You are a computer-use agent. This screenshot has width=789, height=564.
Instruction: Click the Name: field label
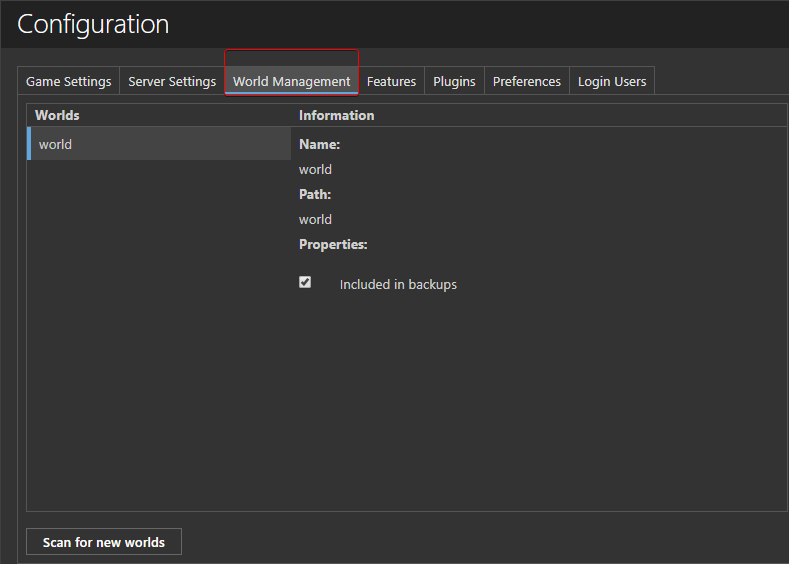(x=320, y=144)
